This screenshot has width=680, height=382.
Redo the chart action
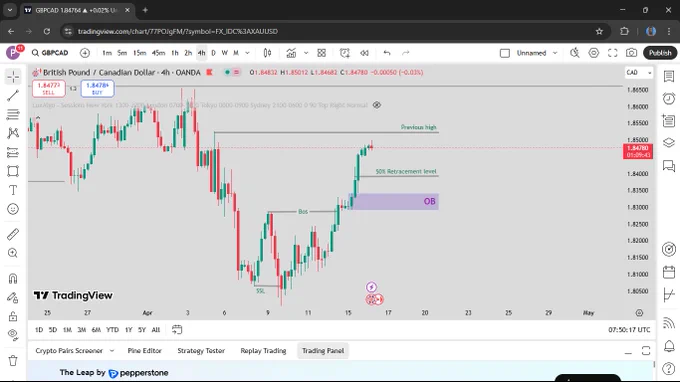click(405, 53)
